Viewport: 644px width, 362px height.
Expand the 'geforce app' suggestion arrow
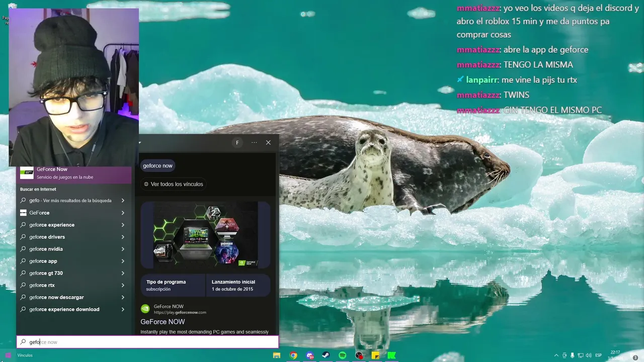coord(123,261)
